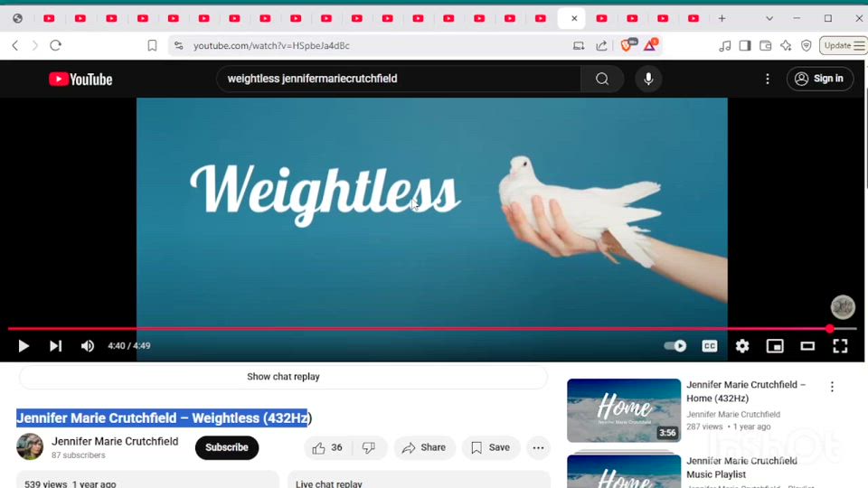Search with voice microphone icon
This screenshot has width=868, height=488.
click(648, 79)
